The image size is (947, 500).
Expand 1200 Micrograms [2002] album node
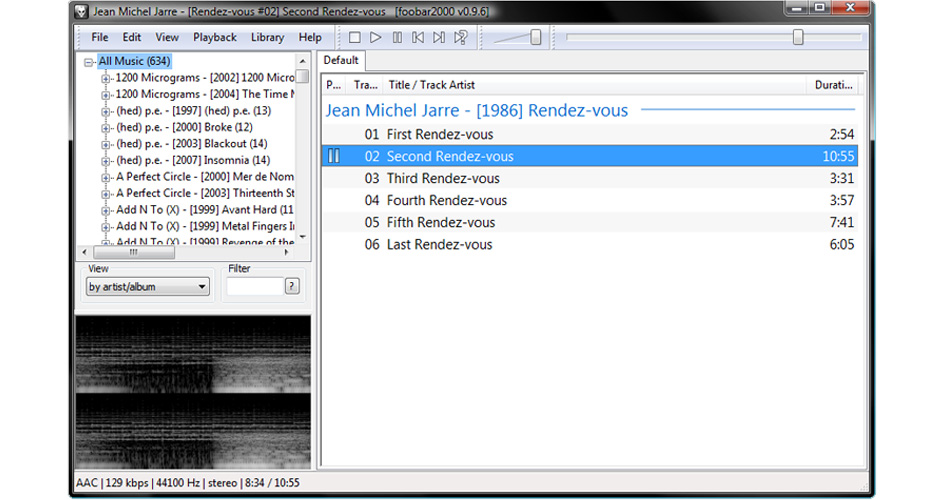click(x=106, y=78)
